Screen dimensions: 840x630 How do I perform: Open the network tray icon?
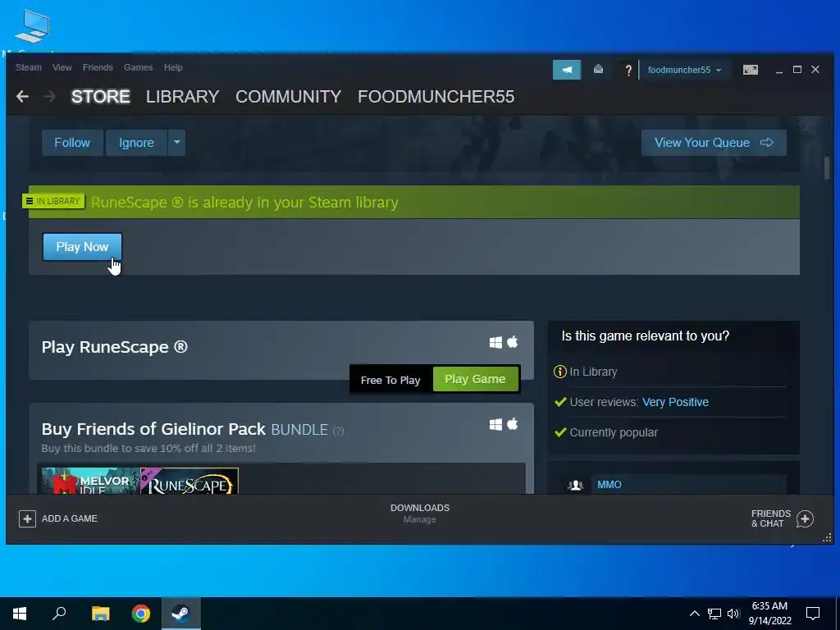click(714, 614)
